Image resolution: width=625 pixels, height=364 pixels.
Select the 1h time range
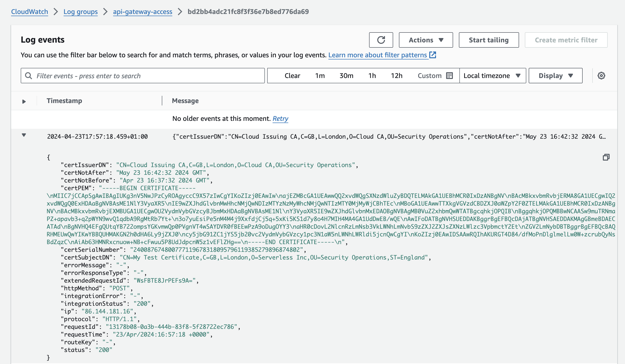pos(372,76)
